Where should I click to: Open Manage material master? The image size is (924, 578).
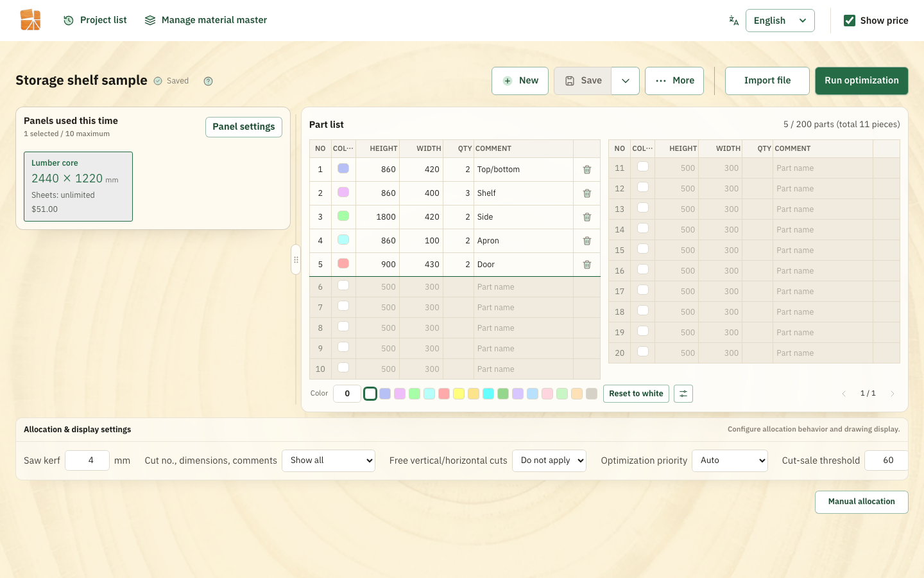[206, 21]
